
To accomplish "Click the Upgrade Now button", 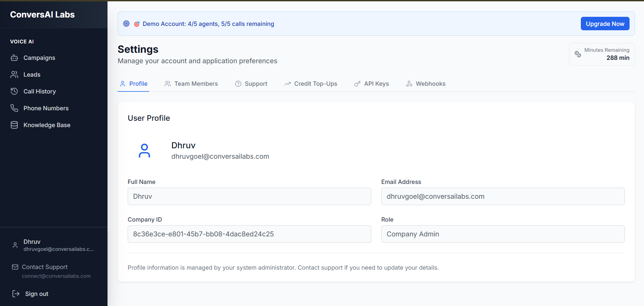I will [605, 24].
